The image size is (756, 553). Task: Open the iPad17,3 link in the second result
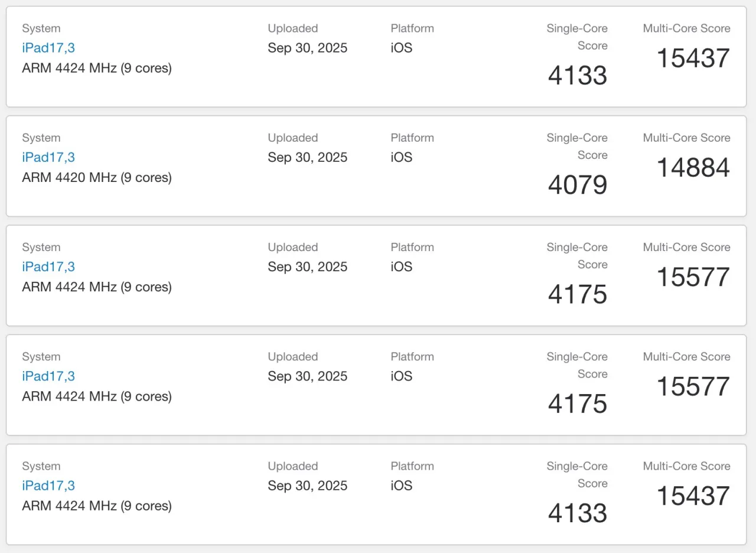[x=48, y=157]
